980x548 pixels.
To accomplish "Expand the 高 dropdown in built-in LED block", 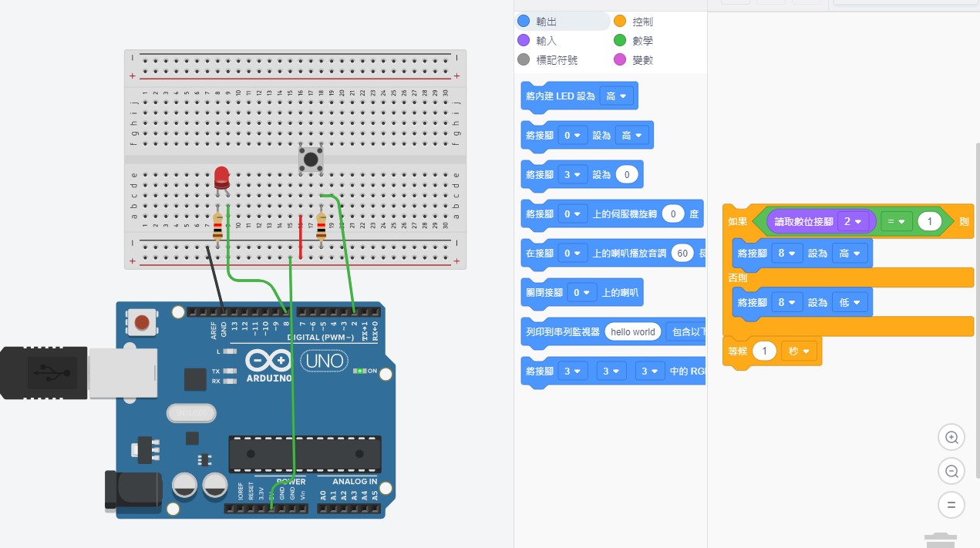I will tap(616, 96).
